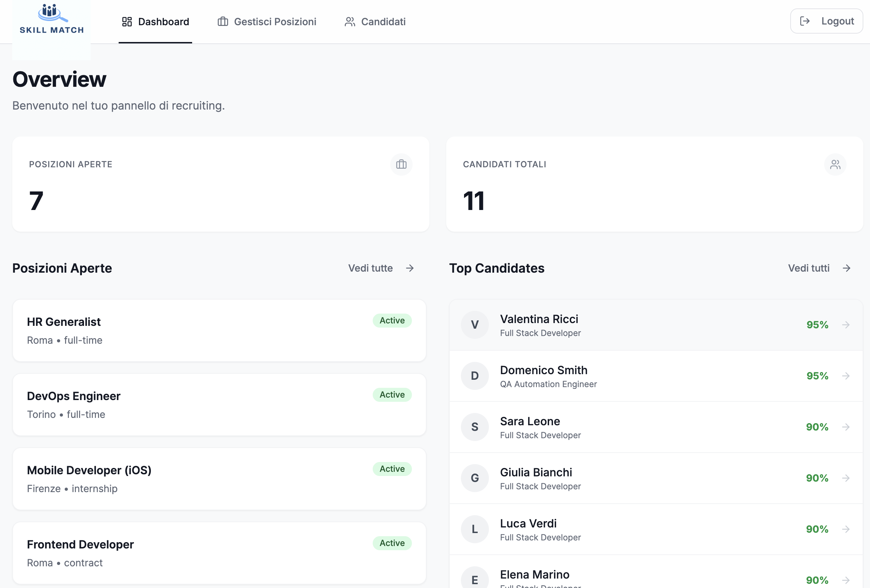Click Active badge on DevOps Engineer
The width and height of the screenshot is (870, 588).
[x=392, y=394]
